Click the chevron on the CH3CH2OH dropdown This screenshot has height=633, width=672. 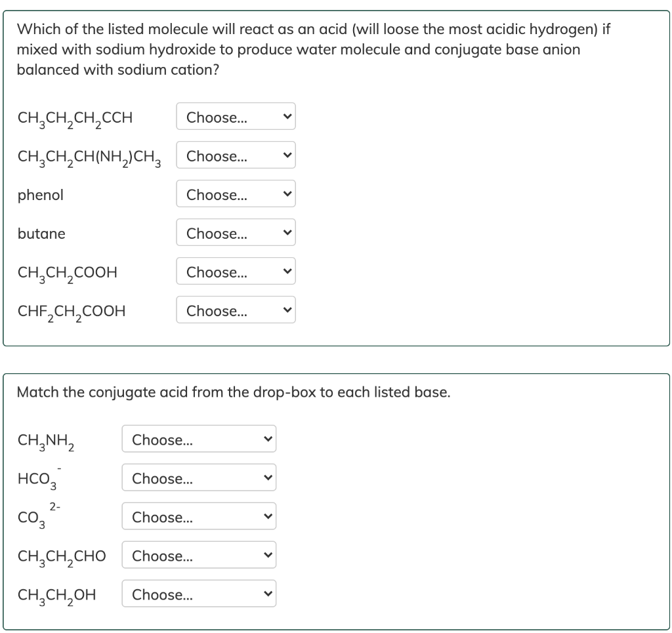tap(268, 594)
